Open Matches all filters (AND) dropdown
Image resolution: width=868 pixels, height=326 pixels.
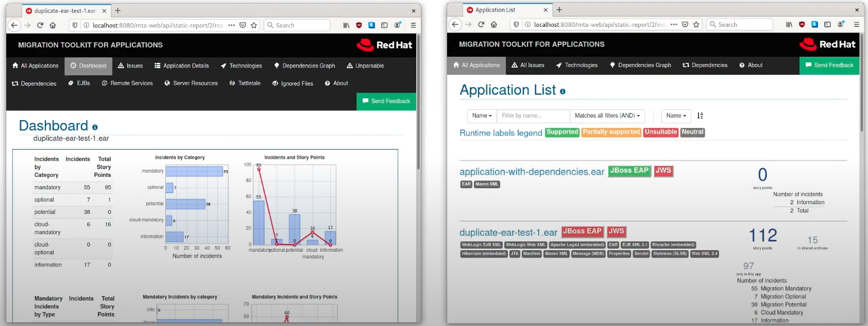607,116
